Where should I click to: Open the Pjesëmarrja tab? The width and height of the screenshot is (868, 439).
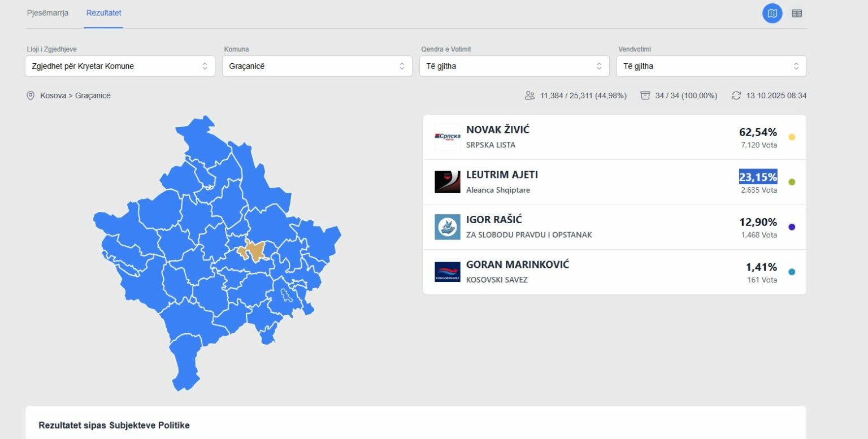click(47, 13)
